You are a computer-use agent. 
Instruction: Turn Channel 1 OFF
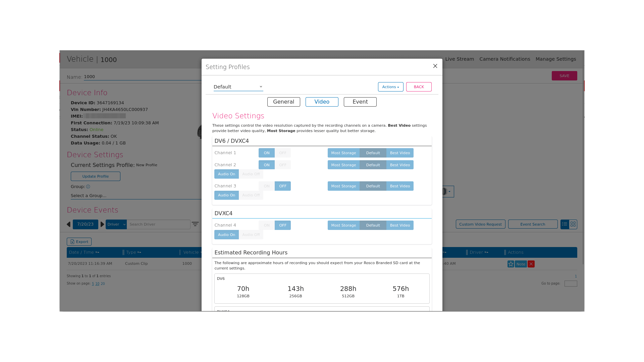pyautogui.click(x=283, y=153)
